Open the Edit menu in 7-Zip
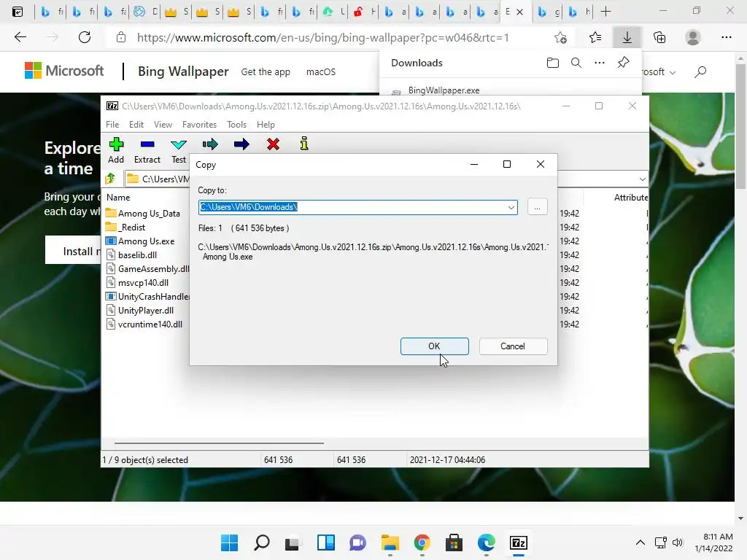The height and width of the screenshot is (560, 747). point(136,124)
